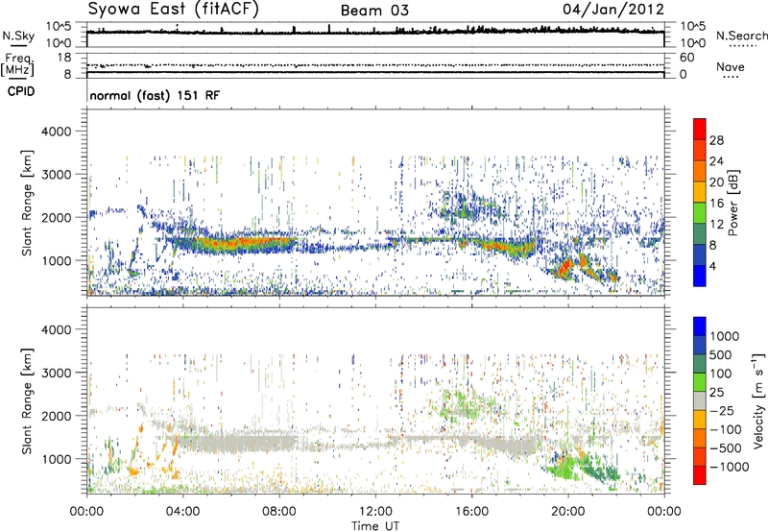Click the "4000" range tick of velocity panel
768x532 pixels.
[x=56, y=330]
